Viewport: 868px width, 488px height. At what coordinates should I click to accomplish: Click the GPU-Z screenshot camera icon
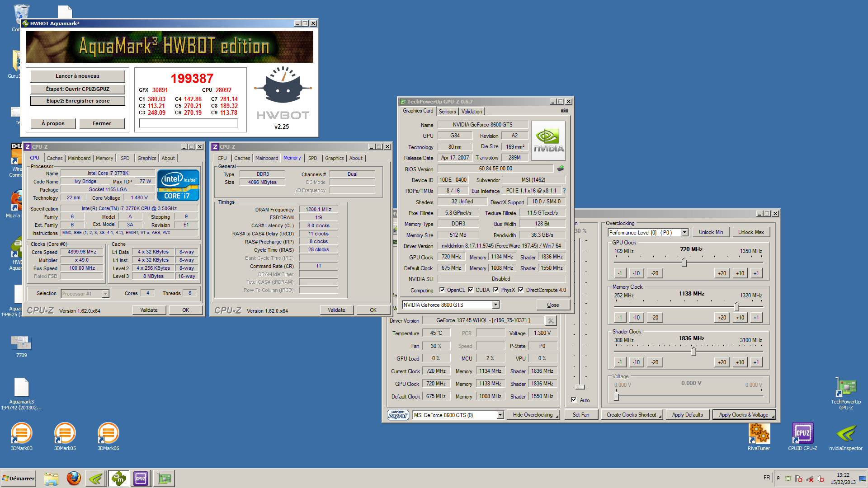[564, 111]
